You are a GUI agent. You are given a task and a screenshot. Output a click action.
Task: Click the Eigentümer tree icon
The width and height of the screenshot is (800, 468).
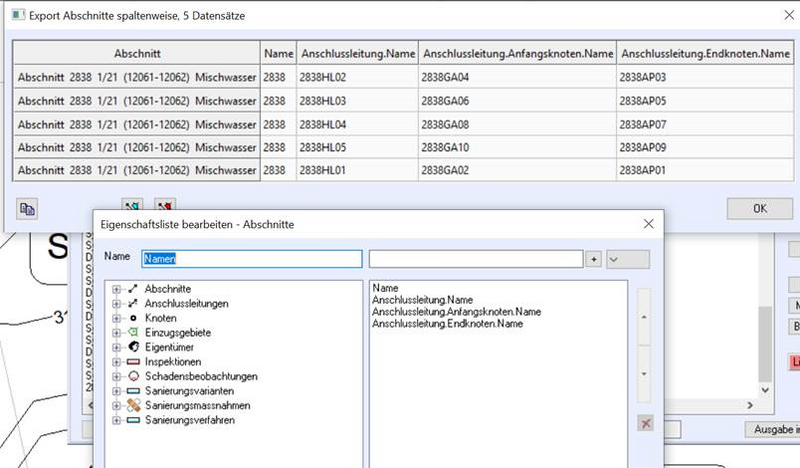point(133,347)
